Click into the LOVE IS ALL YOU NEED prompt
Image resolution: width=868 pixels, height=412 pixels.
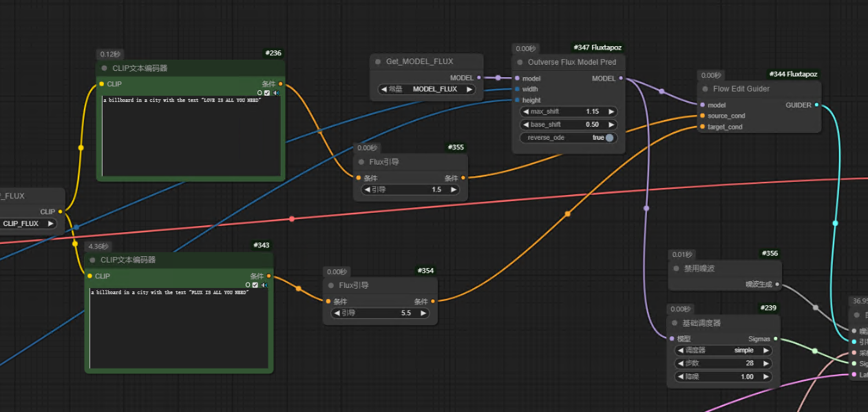pos(191,138)
